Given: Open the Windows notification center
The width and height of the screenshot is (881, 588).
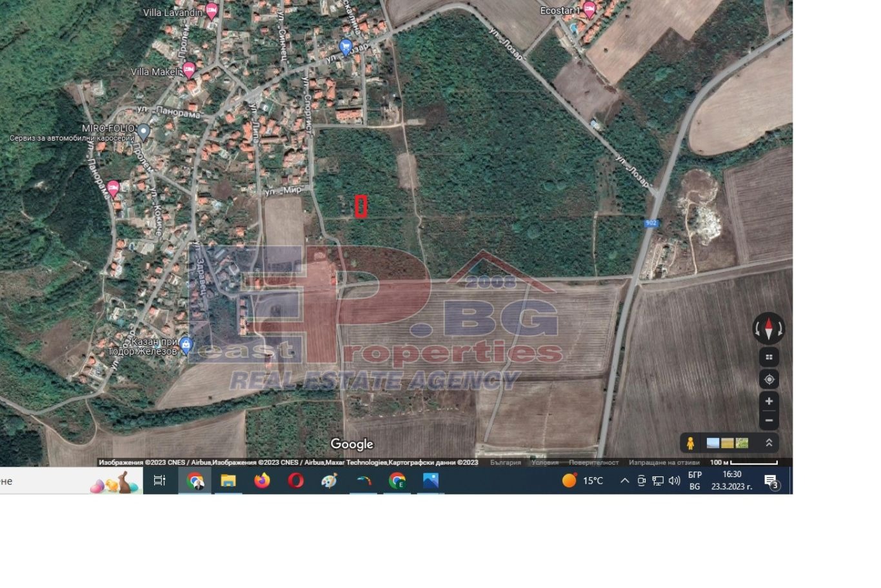Looking at the screenshot, I should click(x=771, y=481).
